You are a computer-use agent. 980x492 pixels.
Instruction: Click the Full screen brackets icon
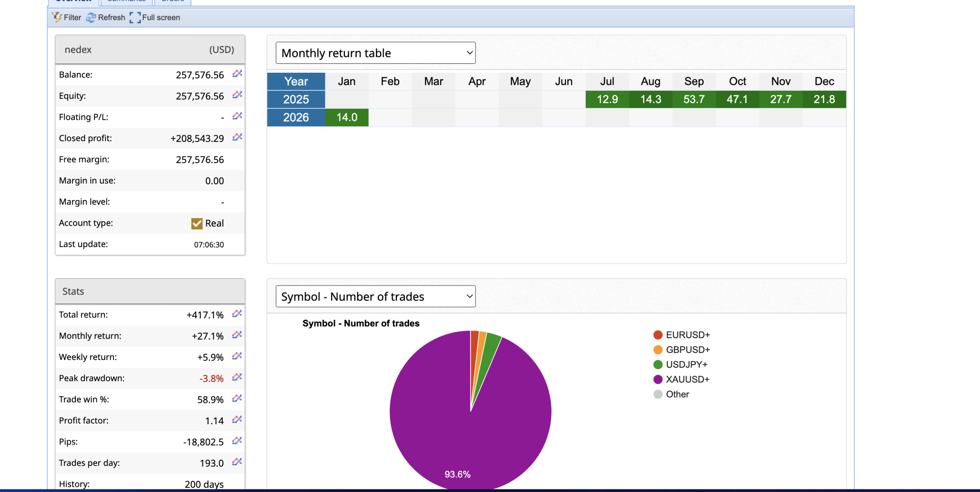pos(135,18)
